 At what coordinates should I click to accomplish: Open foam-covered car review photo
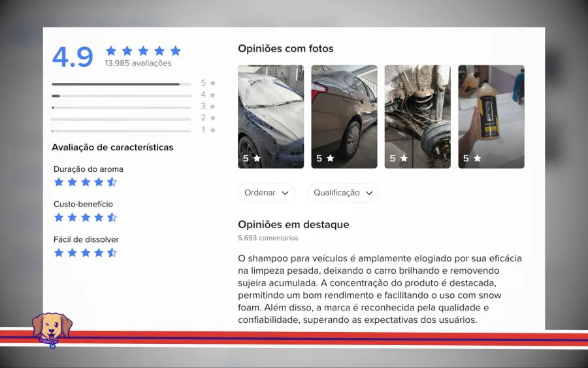point(270,116)
